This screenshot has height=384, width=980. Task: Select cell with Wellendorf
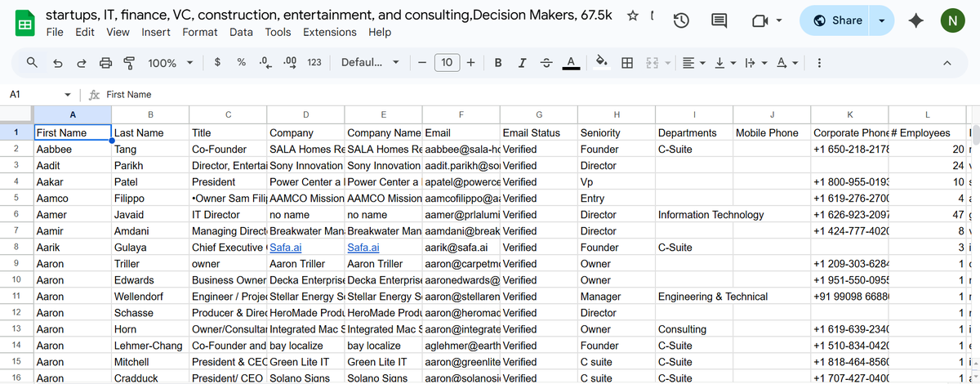click(149, 297)
